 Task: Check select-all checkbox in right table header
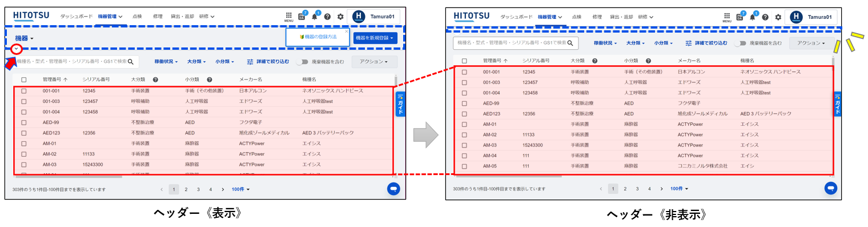(x=464, y=61)
